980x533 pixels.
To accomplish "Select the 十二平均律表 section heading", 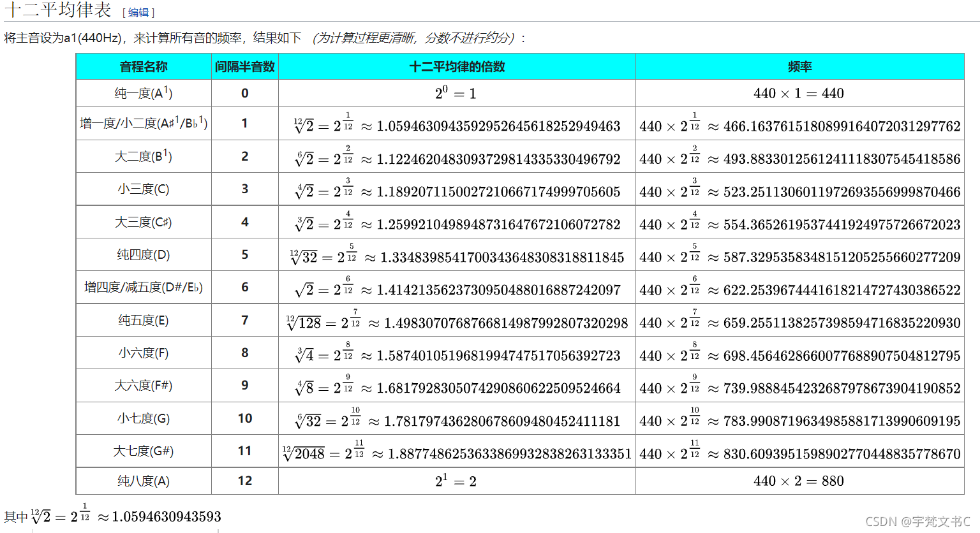I will 58,10.
